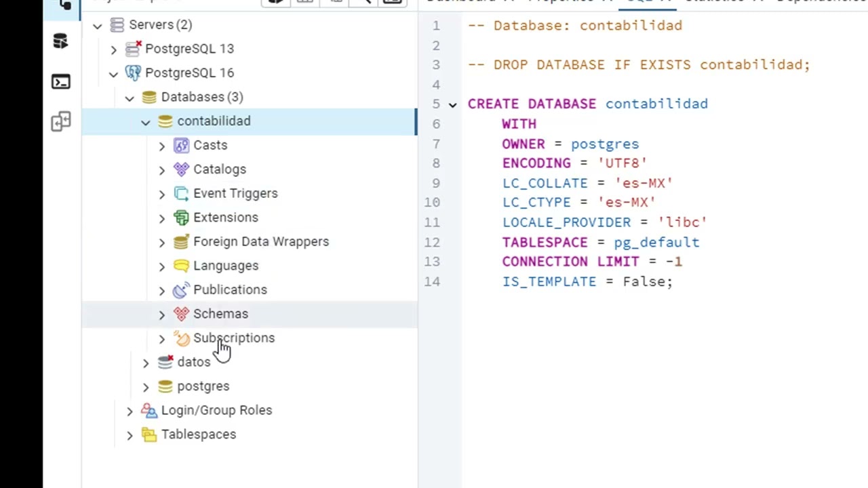868x488 pixels.
Task: Expand the Languages node
Action: (161, 266)
